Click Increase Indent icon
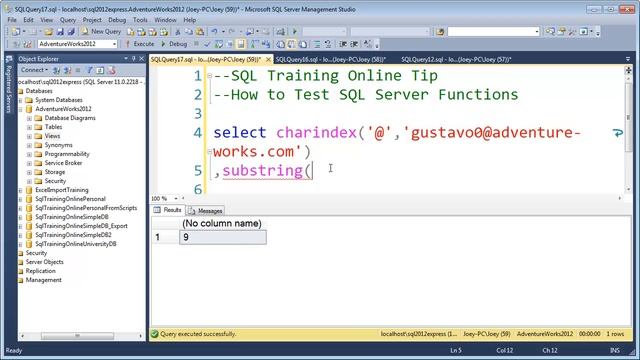 pos(354,44)
